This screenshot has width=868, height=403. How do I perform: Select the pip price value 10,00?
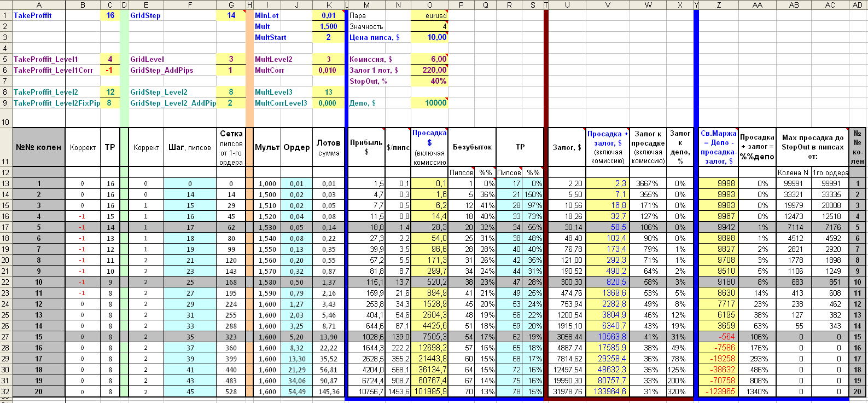[429, 37]
